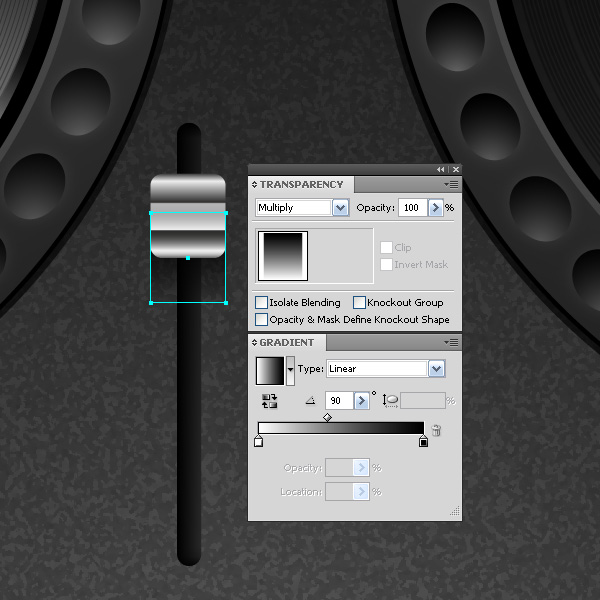This screenshot has width=600, height=600.
Task: Toggle the Clip checkbox
Action: (386, 248)
